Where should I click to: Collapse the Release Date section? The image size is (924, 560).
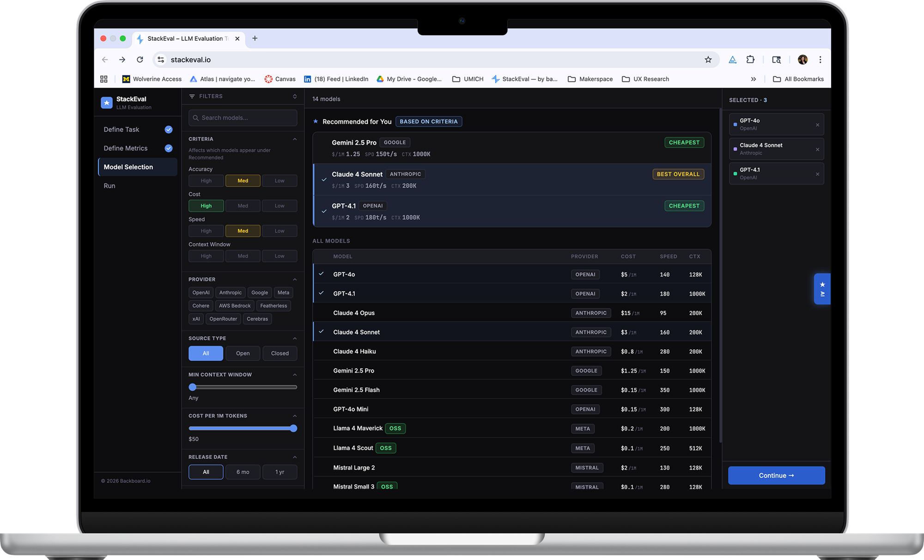click(x=295, y=457)
